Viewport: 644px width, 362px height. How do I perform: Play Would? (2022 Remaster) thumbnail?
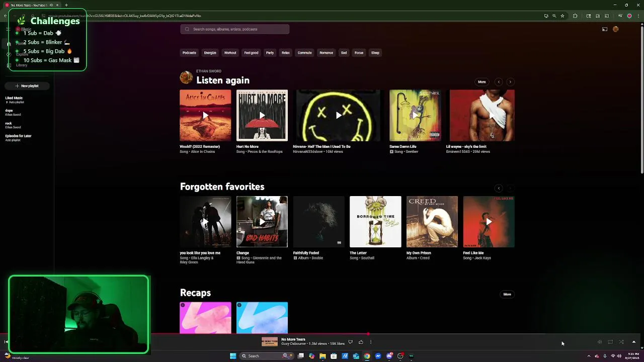pos(205,116)
